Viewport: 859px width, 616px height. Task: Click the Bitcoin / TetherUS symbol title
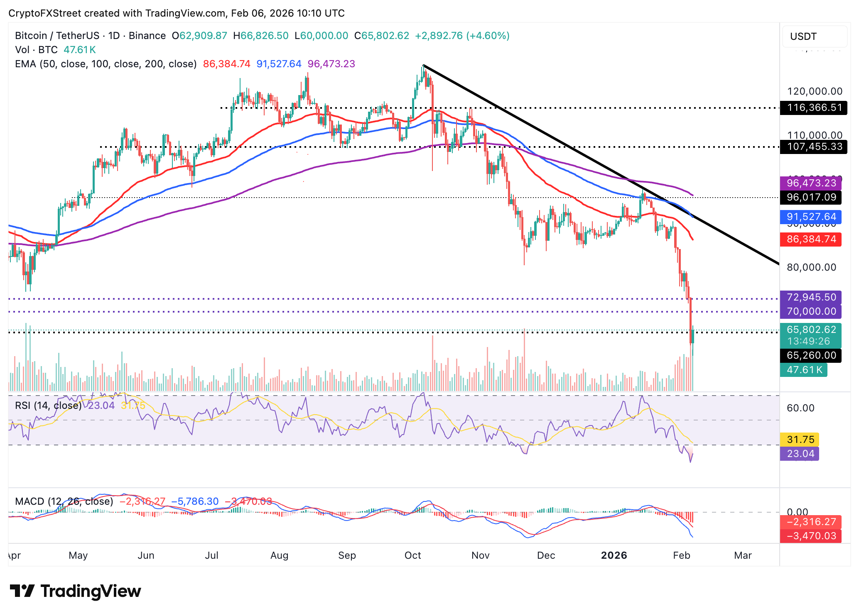(57, 36)
